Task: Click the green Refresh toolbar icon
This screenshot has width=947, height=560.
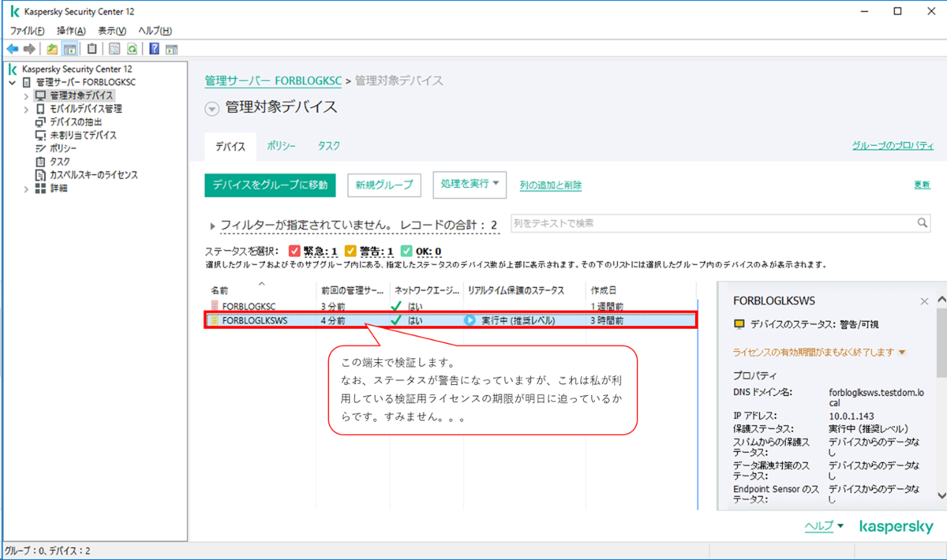Action: pos(132,48)
